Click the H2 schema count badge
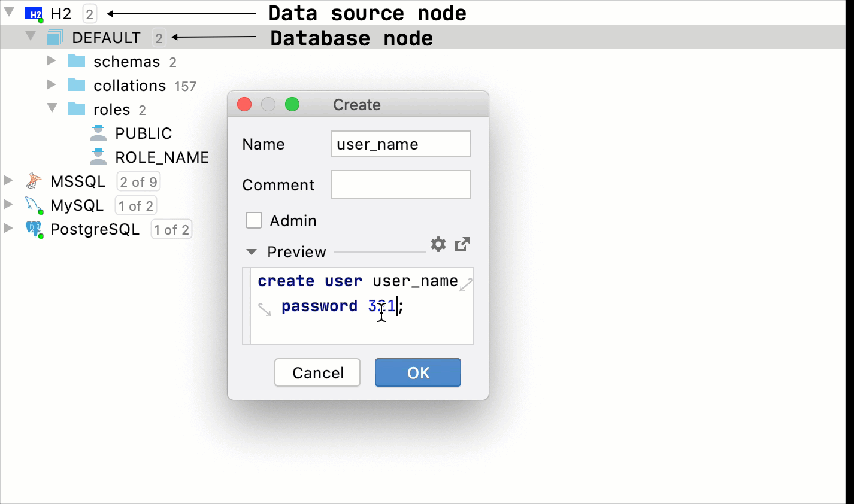Viewport: 854px width, 504px height. pyautogui.click(x=89, y=14)
